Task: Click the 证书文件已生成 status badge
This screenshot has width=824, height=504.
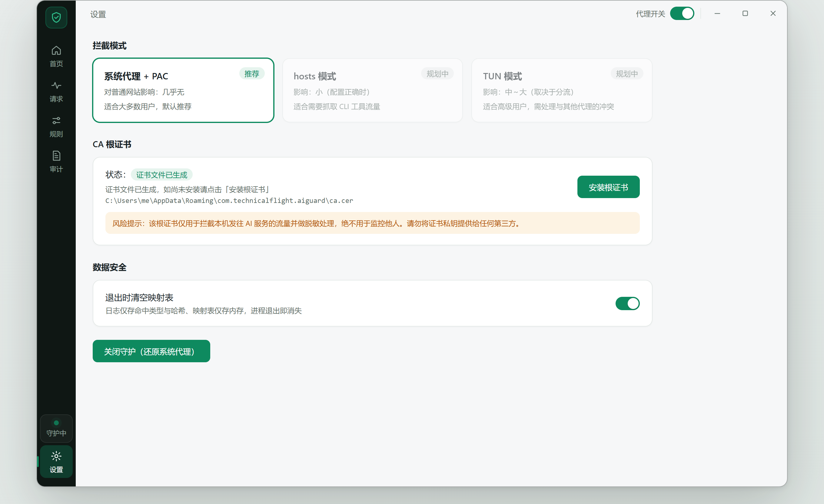Action: point(161,174)
